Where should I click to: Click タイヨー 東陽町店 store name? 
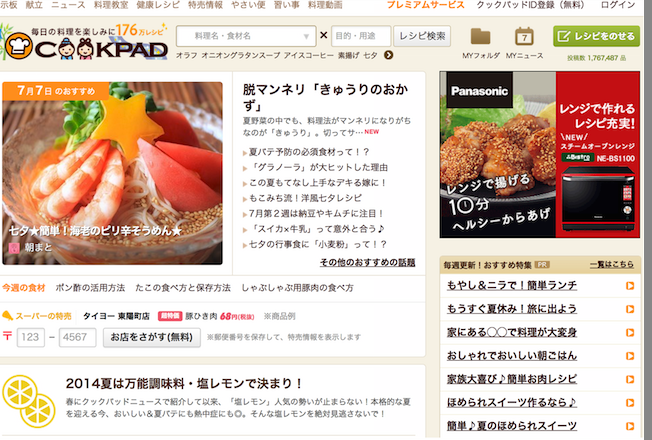click(116, 316)
